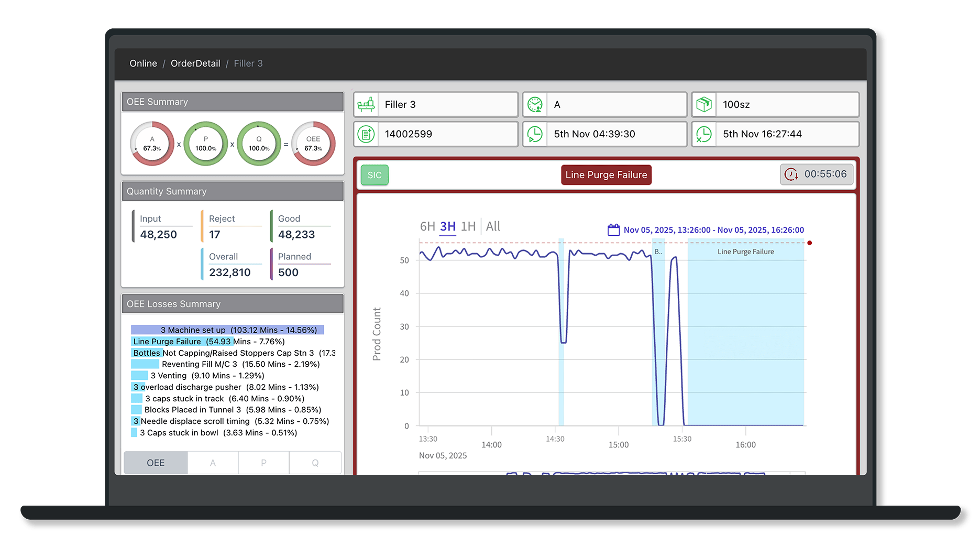980x547 pixels.
Task: Click the shift A clock icon
Action: pos(535,105)
